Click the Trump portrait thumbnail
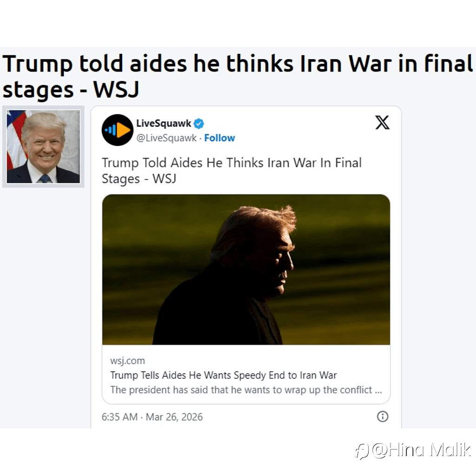 click(x=43, y=146)
